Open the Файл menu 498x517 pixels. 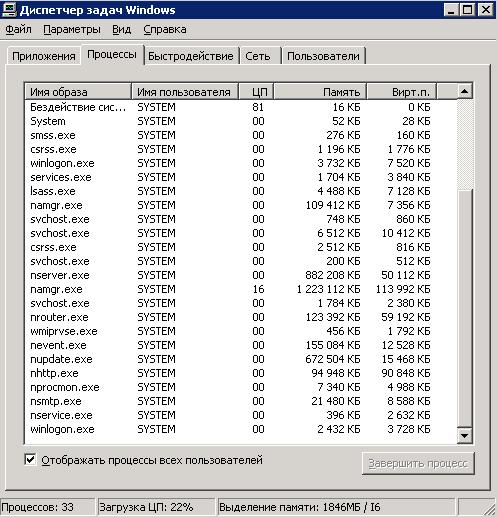(18, 29)
